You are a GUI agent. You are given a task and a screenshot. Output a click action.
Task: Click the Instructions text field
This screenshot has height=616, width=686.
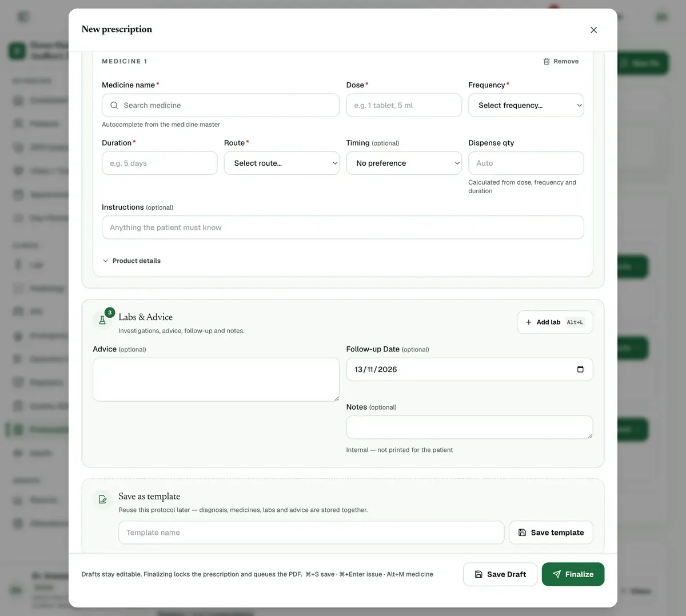click(343, 227)
